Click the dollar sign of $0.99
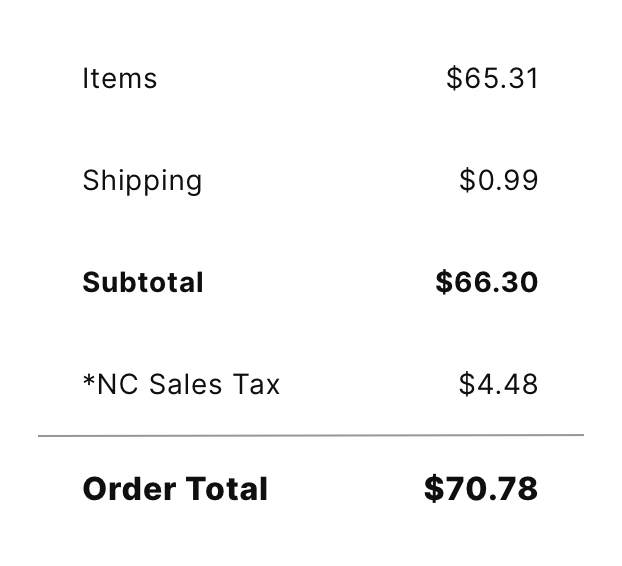 pyautogui.click(x=467, y=180)
